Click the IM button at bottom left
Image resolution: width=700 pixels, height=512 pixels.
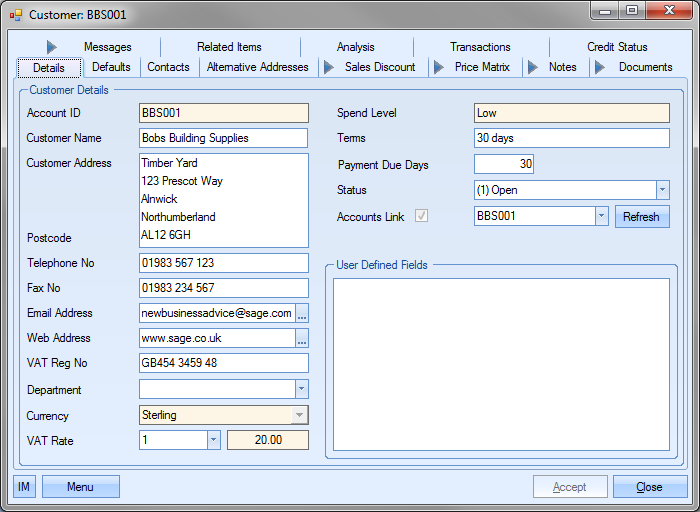click(25, 487)
